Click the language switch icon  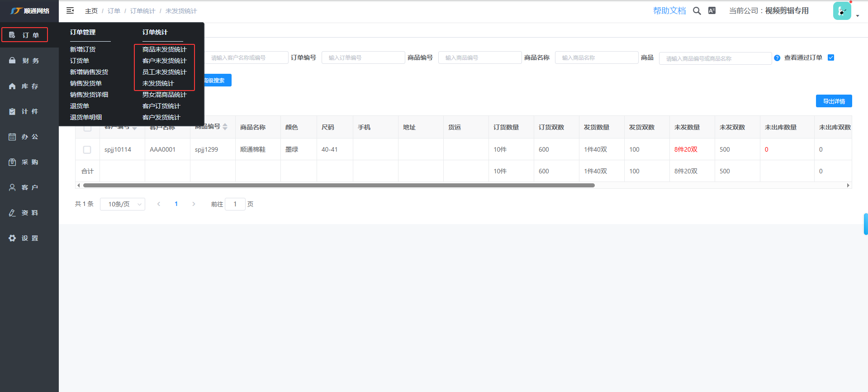click(712, 10)
